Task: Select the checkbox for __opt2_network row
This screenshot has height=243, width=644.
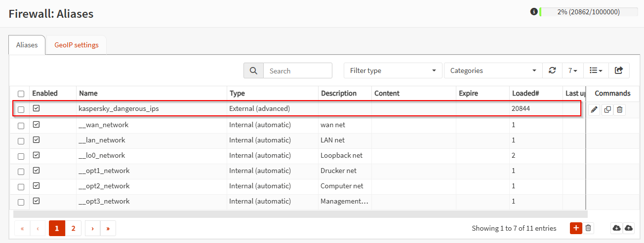Action: tap(21, 187)
